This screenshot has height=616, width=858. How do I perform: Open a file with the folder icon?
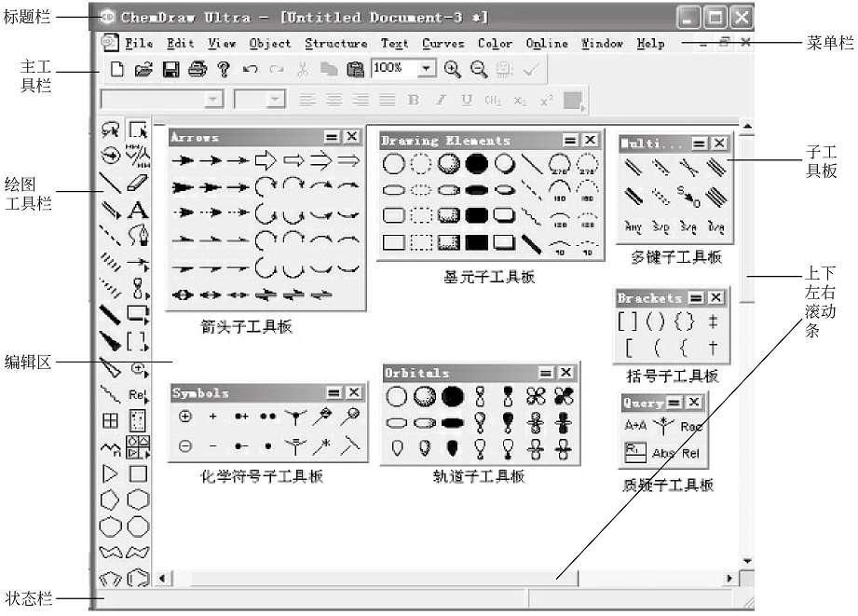(x=143, y=70)
